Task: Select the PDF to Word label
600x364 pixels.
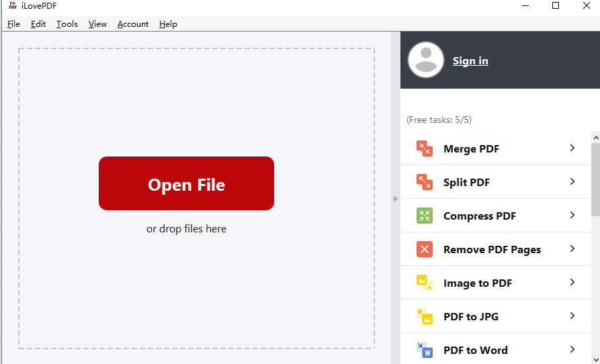Action: click(x=475, y=351)
